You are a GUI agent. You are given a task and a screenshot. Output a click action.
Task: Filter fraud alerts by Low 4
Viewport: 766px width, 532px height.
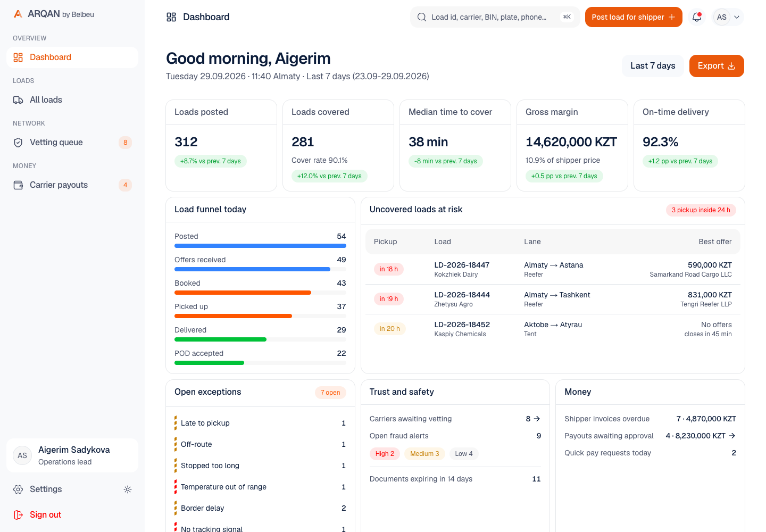[464, 454]
